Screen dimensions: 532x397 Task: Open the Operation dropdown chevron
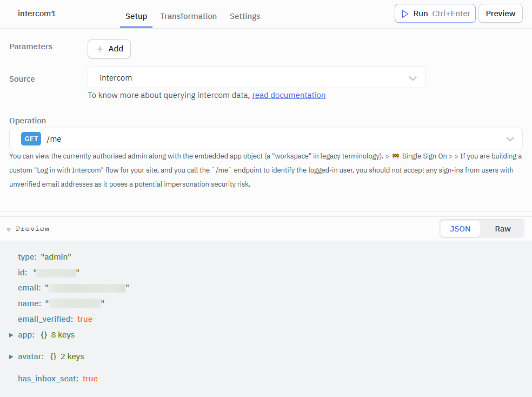pyautogui.click(x=510, y=139)
